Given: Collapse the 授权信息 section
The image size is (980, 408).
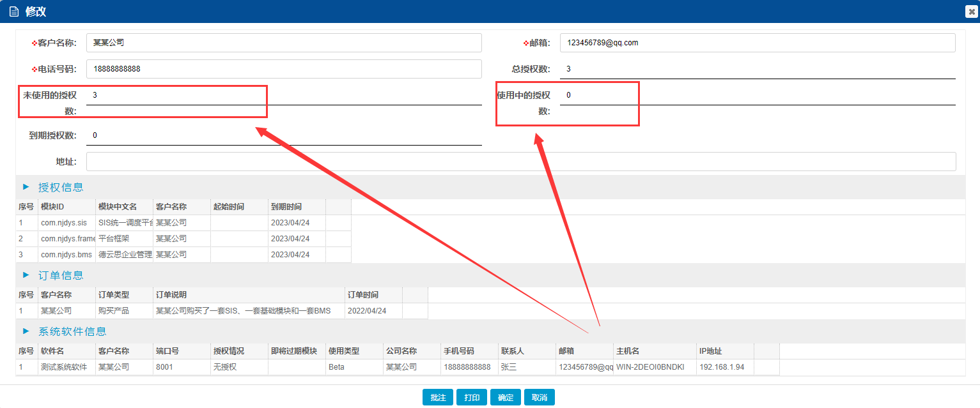Looking at the screenshot, I should coord(26,187).
